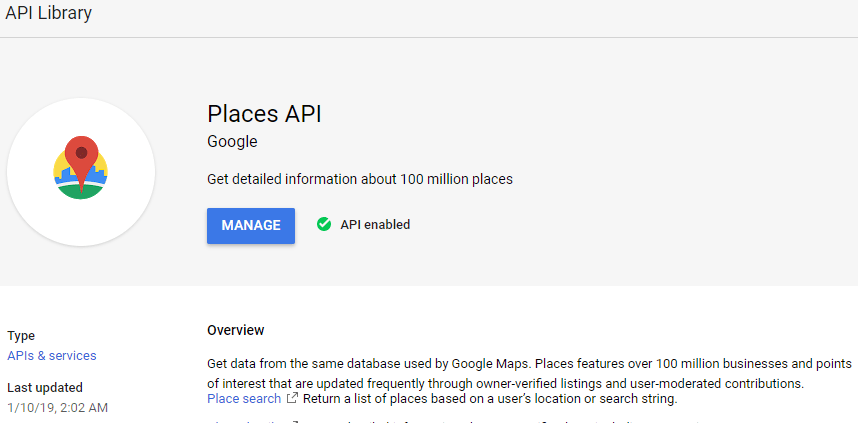Click the Last updated label

click(45, 387)
